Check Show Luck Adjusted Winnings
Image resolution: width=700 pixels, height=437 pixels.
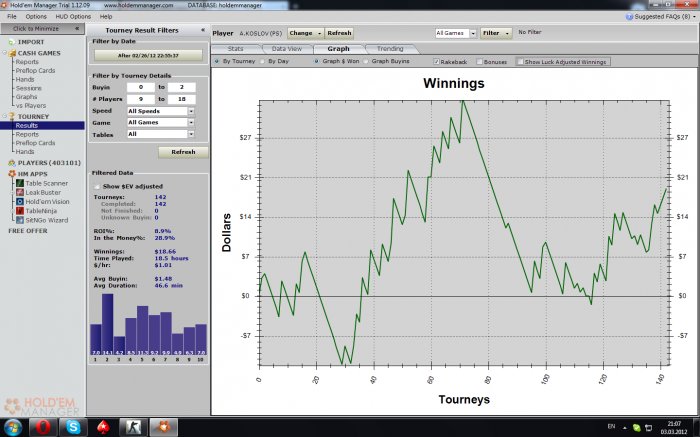[x=520, y=62]
